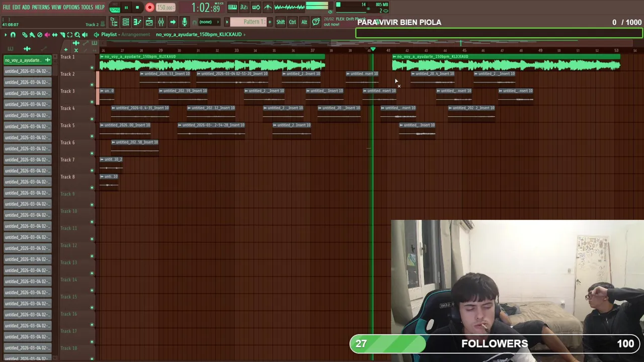644x362 pixels.
Task: Open the (none) snap dropdown
Action: click(x=209, y=22)
